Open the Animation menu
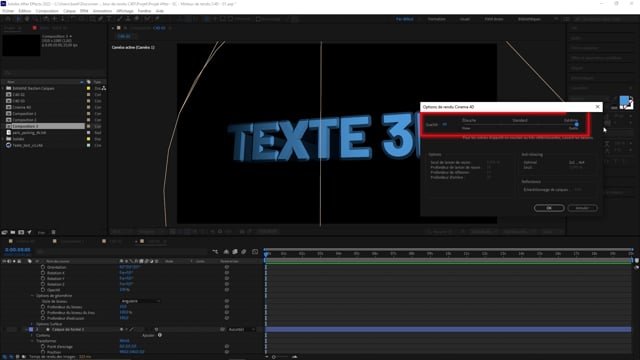 [102, 11]
